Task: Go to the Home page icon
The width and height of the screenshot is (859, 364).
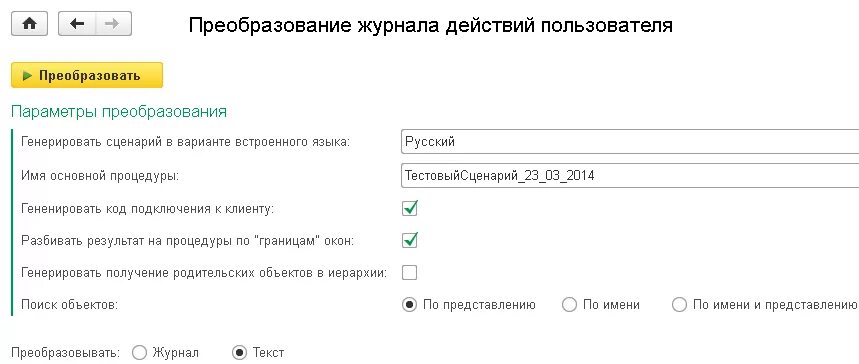Action: 29,24
